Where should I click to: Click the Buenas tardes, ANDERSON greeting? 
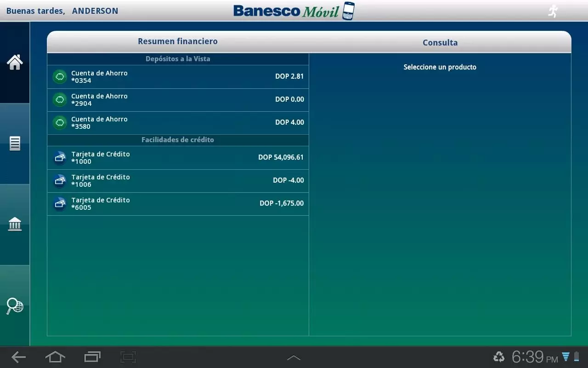coord(62,11)
